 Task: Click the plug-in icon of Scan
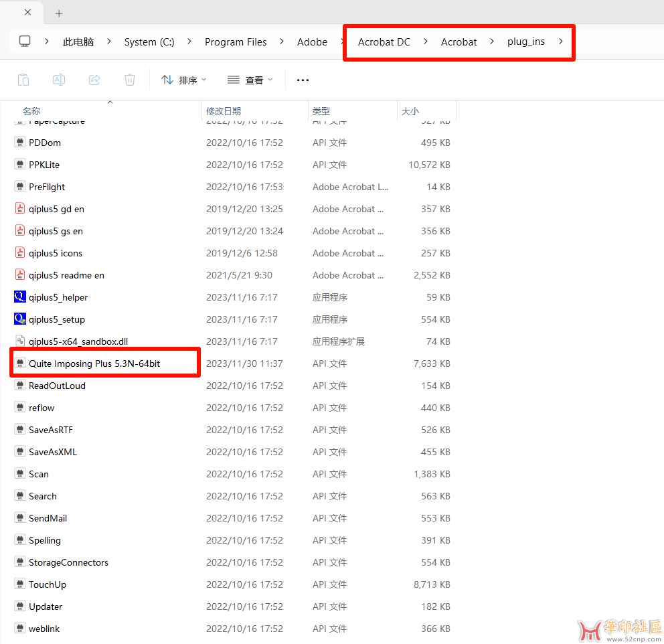pos(20,473)
